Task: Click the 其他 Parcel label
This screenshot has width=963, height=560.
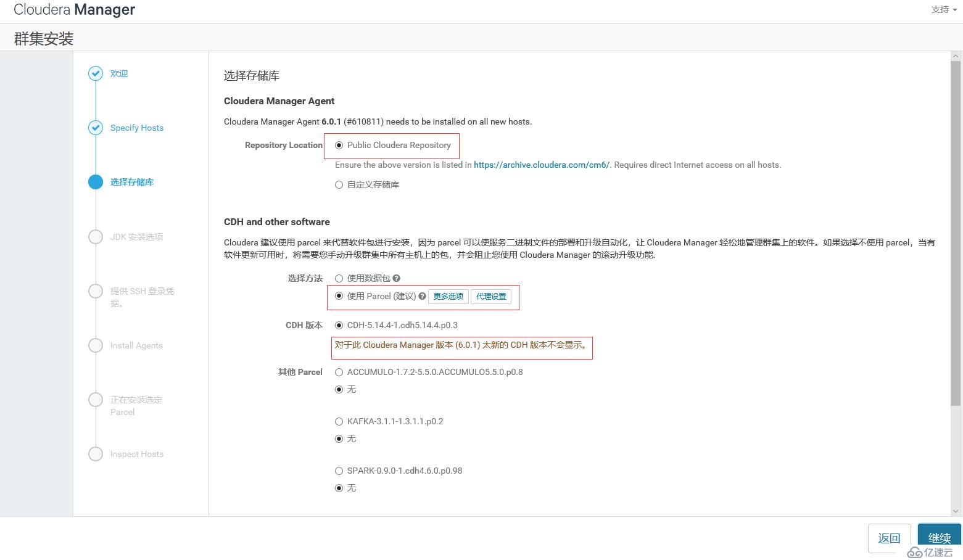Action: coord(300,372)
